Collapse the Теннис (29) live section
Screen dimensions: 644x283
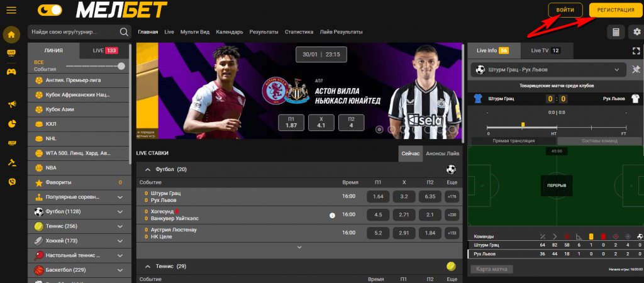[148, 266]
